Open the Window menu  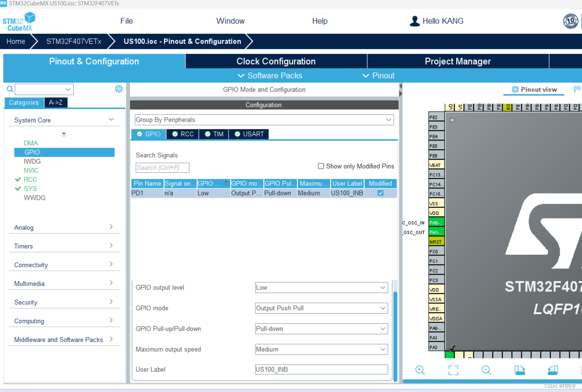click(230, 21)
